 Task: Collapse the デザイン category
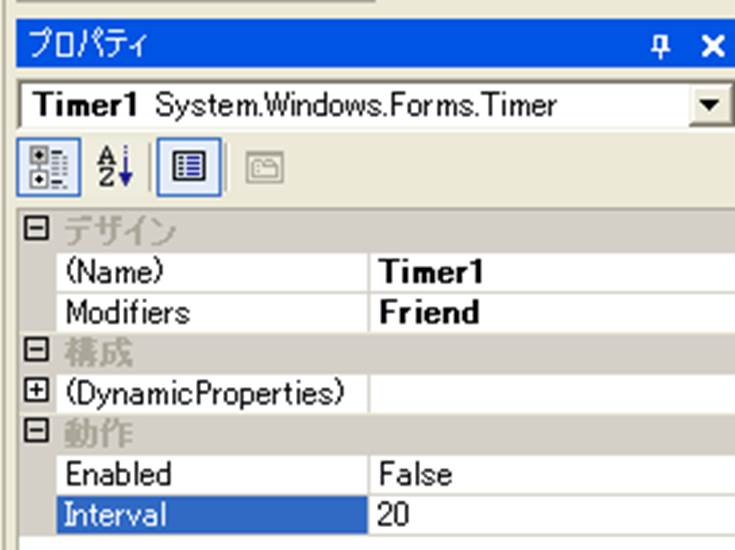36,230
